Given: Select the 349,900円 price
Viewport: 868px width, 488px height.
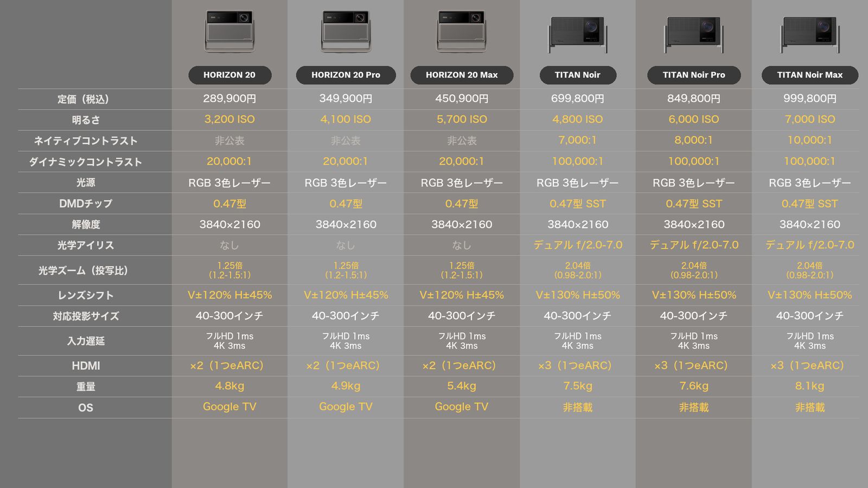Looking at the screenshot, I should coord(346,99).
